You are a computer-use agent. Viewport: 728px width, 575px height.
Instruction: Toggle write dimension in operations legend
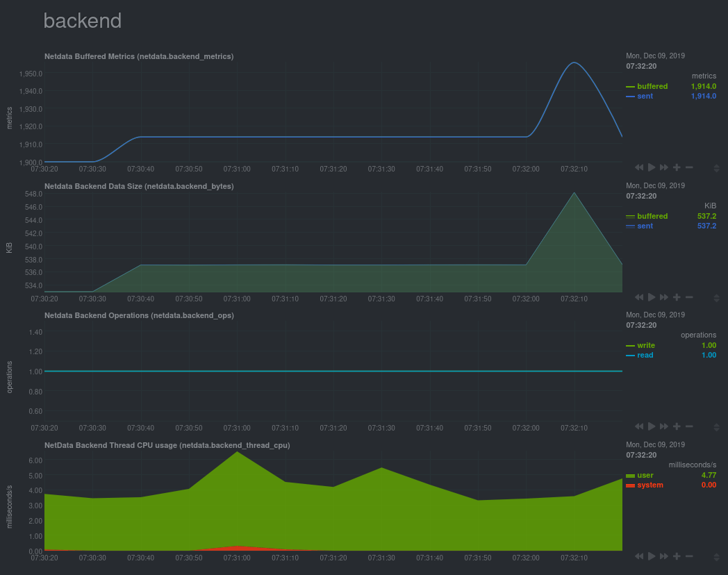click(x=646, y=345)
